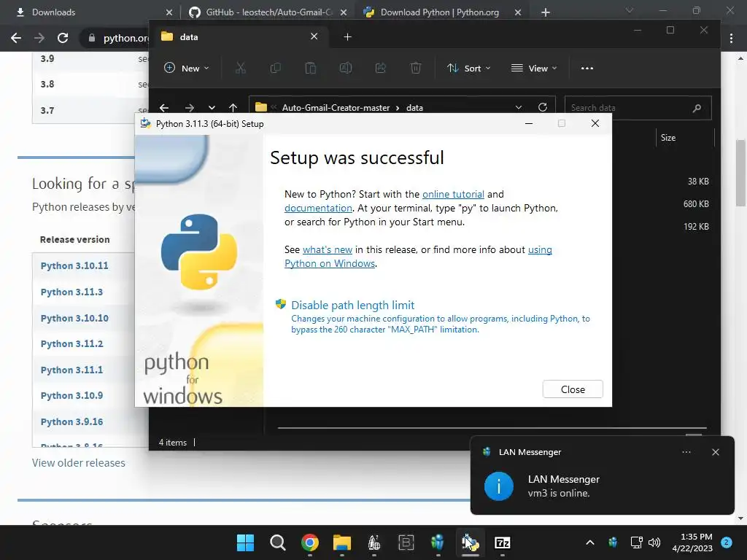Open the Windows Start menu
This screenshot has height=560, width=747.
(x=245, y=542)
